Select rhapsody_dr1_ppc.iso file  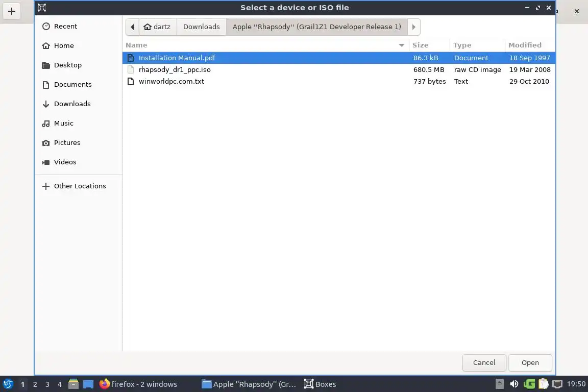tap(339, 70)
